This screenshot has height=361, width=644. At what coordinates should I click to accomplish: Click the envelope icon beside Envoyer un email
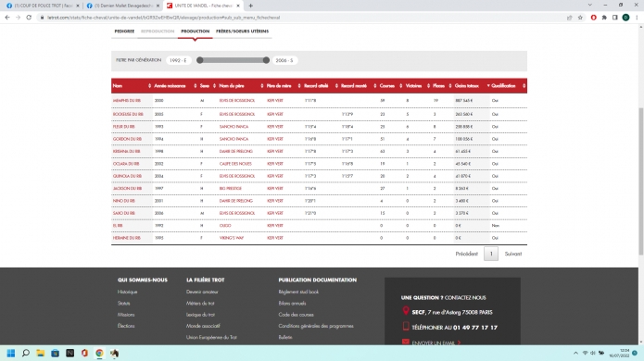(405, 342)
